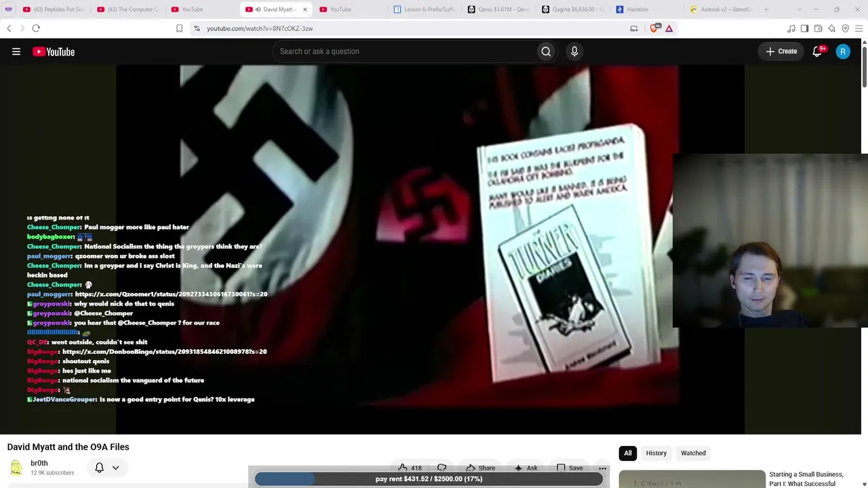Open the Leo AI sparkle icon

[x=831, y=28]
